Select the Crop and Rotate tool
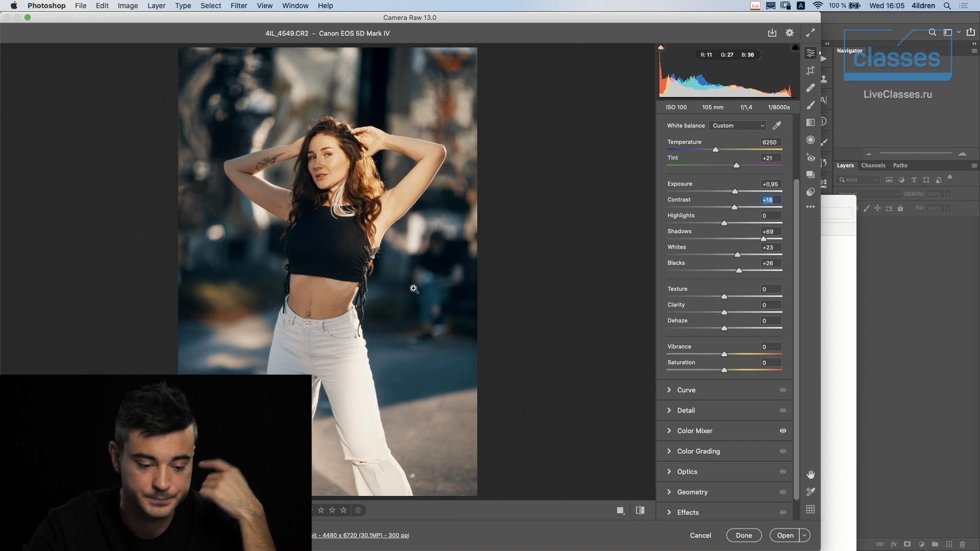Viewport: 980px width, 551px height. coord(811,70)
